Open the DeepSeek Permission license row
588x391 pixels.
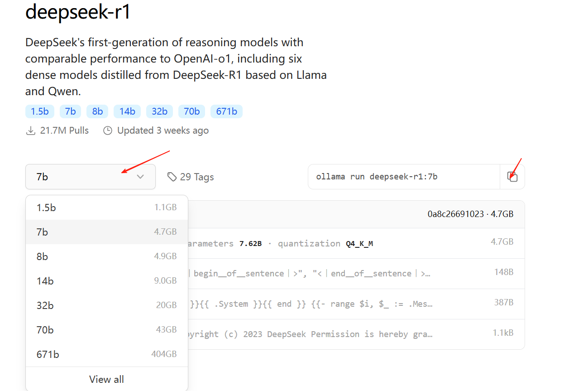coord(356,334)
